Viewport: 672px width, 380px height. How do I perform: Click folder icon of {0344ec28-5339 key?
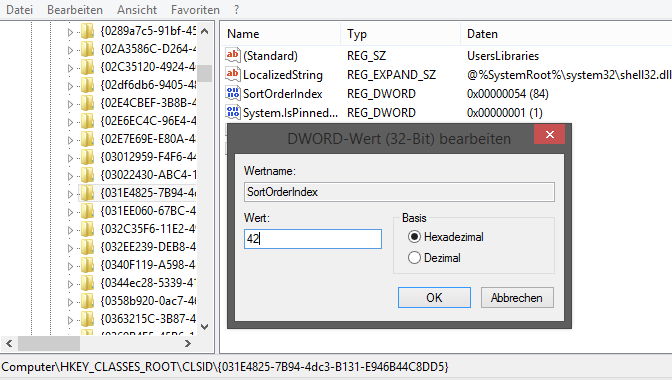[87, 283]
